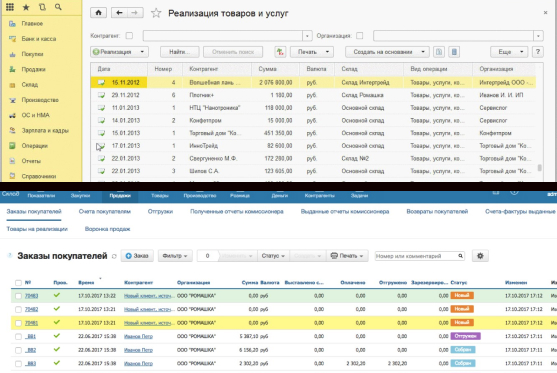Switch to the Показатели top tab
Image resolution: width=557 pixels, height=373 pixels.
pyautogui.click(x=41, y=195)
